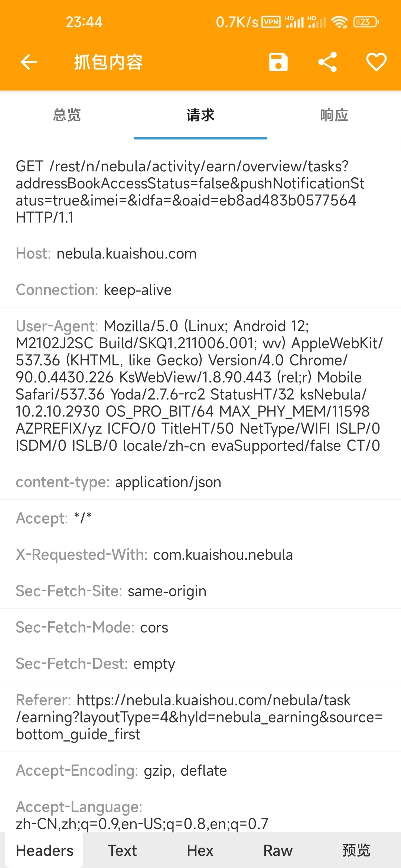This screenshot has width=401, height=868.
Task: Tap the X-Requested-With header row
Action: [x=200, y=555]
